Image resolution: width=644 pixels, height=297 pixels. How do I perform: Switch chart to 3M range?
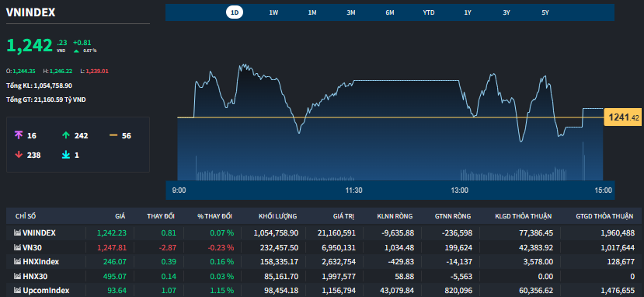(351, 12)
